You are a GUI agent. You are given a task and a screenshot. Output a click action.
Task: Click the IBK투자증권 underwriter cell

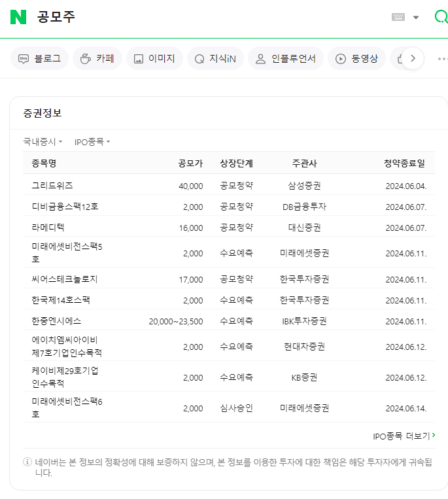305,321
